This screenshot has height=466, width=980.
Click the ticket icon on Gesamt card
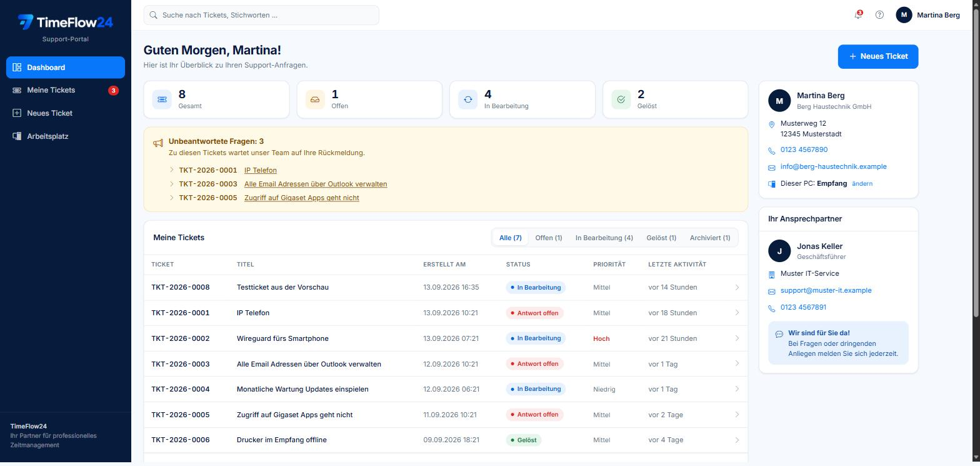pos(162,99)
